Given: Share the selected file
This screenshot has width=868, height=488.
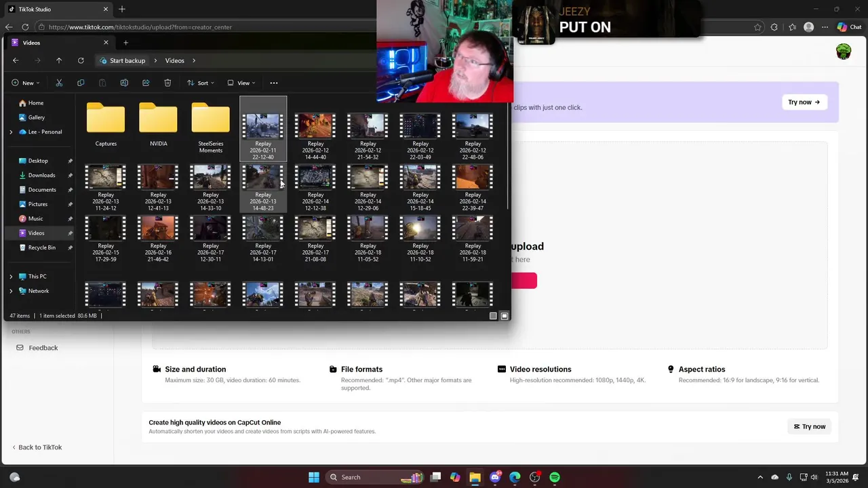Looking at the screenshot, I should click(146, 83).
